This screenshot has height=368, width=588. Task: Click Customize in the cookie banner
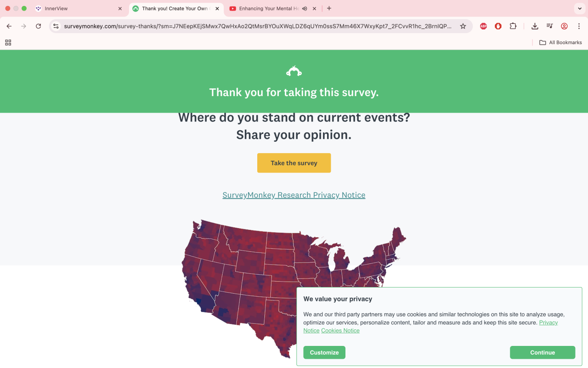[324, 352]
